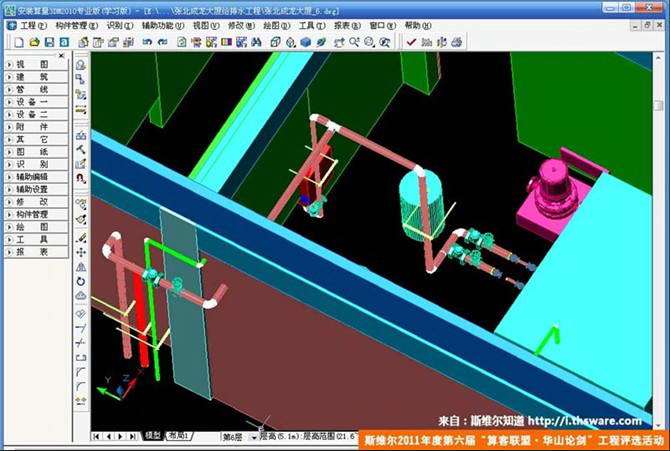Click the mirror triangle tool

pos(81,267)
